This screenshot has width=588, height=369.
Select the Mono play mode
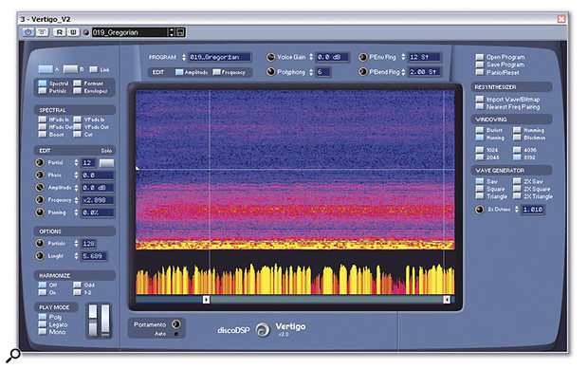coord(43,332)
